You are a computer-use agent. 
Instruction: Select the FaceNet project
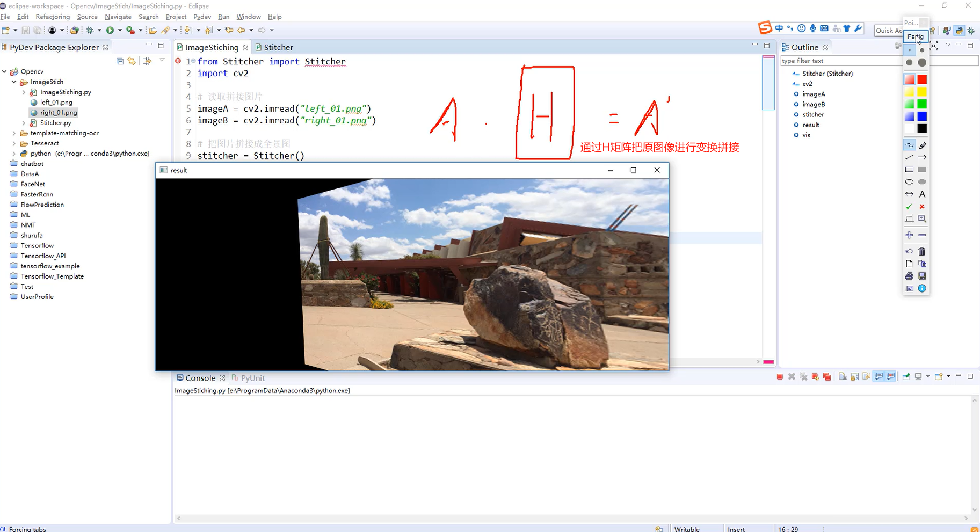tap(33, 184)
